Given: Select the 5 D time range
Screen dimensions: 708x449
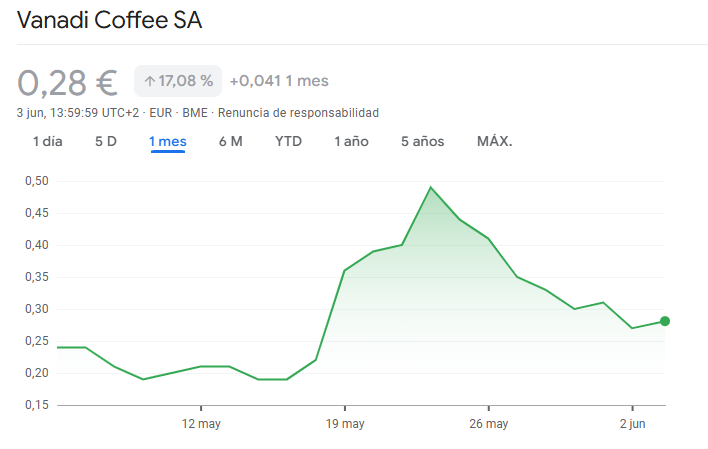Looking at the screenshot, I should tap(106, 141).
